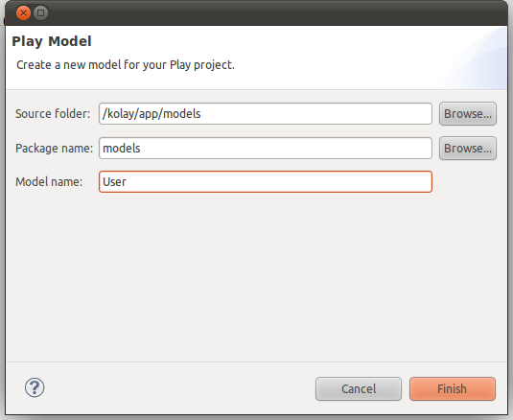Browse for the Source folder

tap(468, 113)
